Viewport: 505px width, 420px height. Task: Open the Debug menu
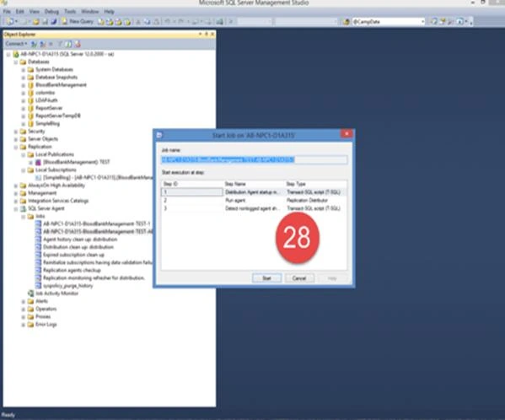(51, 12)
